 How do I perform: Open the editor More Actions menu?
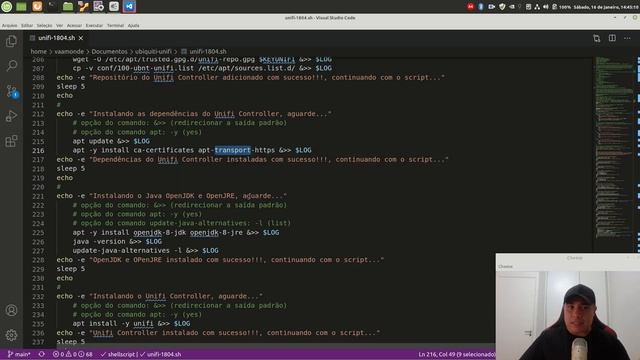pos(627,38)
